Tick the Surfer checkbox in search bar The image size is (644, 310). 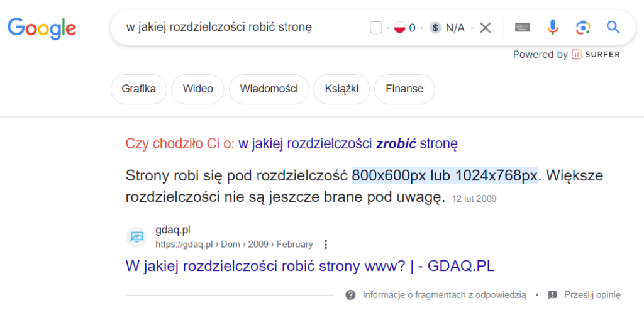tap(376, 27)
